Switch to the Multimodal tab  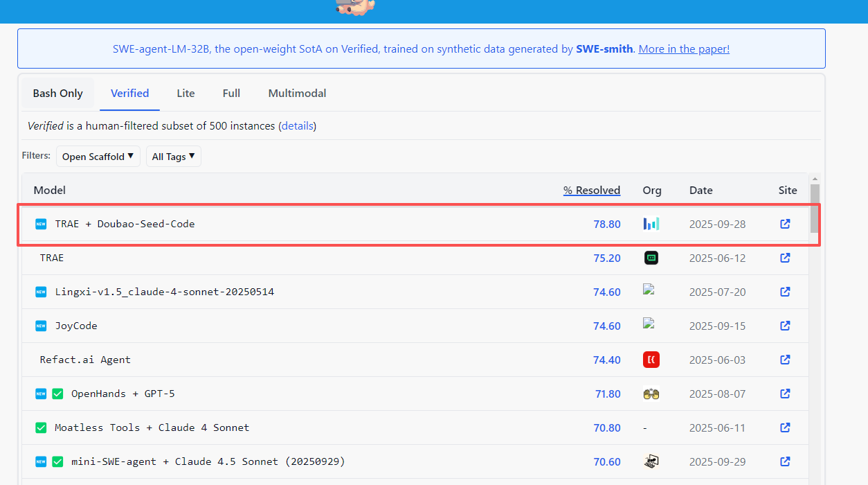tap(297, 94)
